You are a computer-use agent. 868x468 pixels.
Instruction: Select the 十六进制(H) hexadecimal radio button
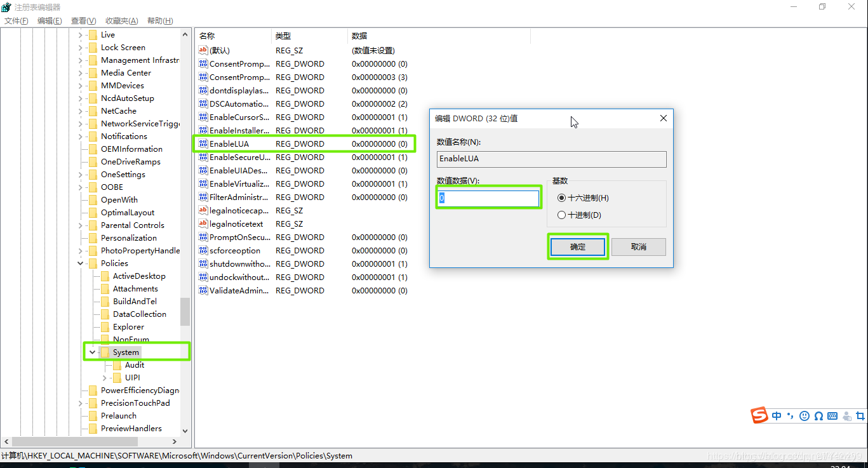(x=561, y=198)
